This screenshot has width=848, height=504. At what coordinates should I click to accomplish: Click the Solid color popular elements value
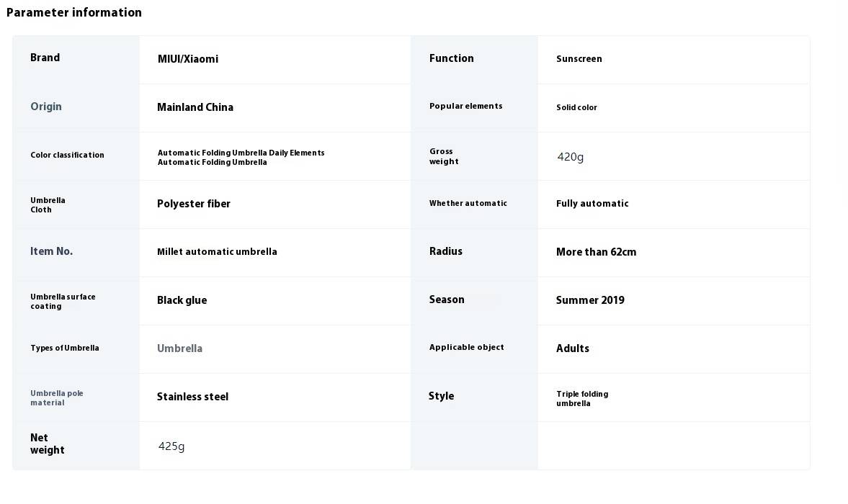point(576,107)
